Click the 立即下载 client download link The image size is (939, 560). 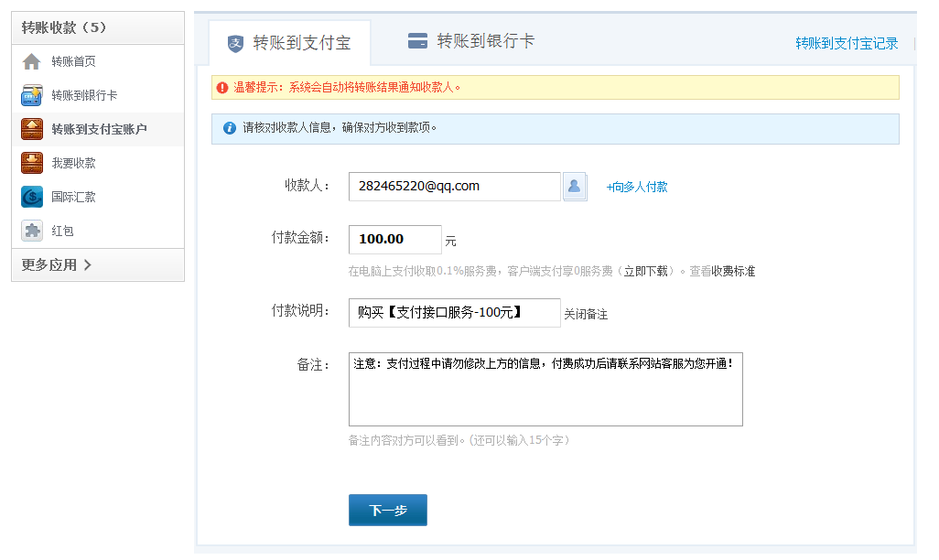click(x=645, y=272)
